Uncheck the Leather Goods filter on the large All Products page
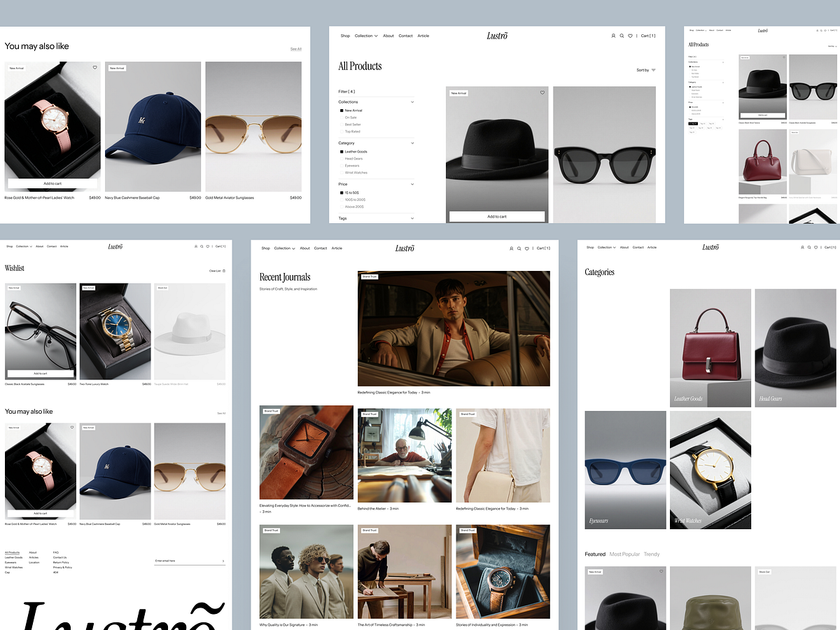The width and height of the screenshot is (840, 630). coord(342,152)
